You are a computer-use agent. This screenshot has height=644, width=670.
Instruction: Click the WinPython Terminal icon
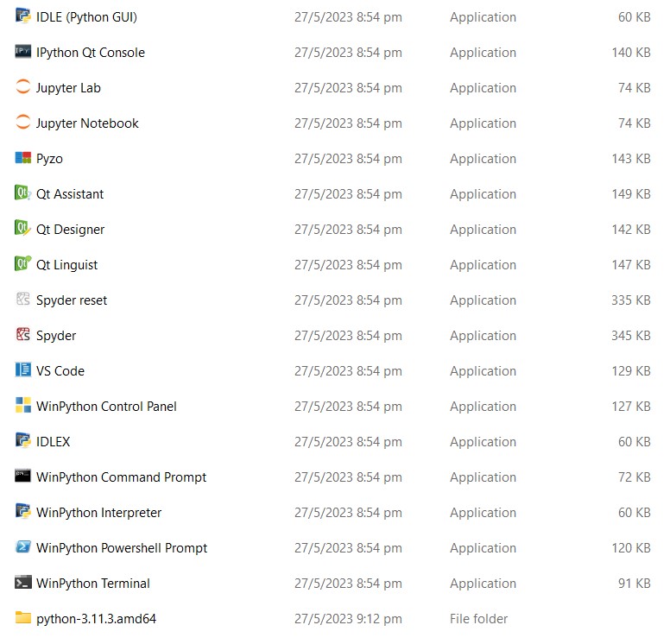coord(23,583)
